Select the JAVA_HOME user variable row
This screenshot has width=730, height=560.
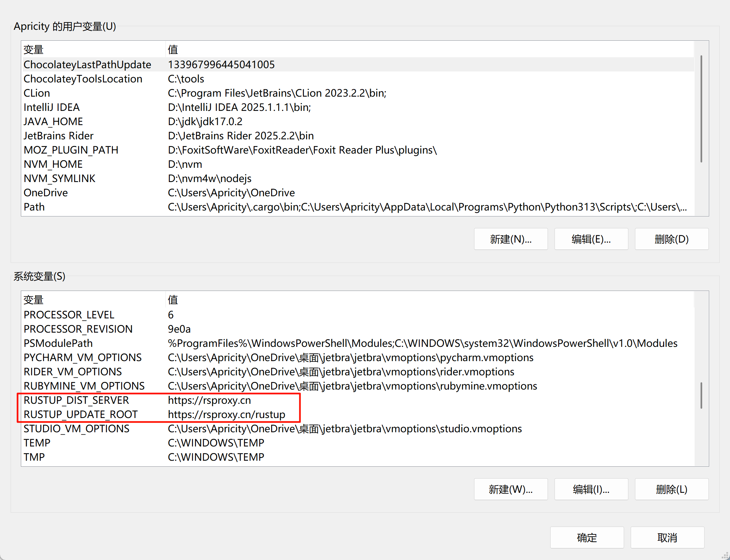click(x=53, y=122)
